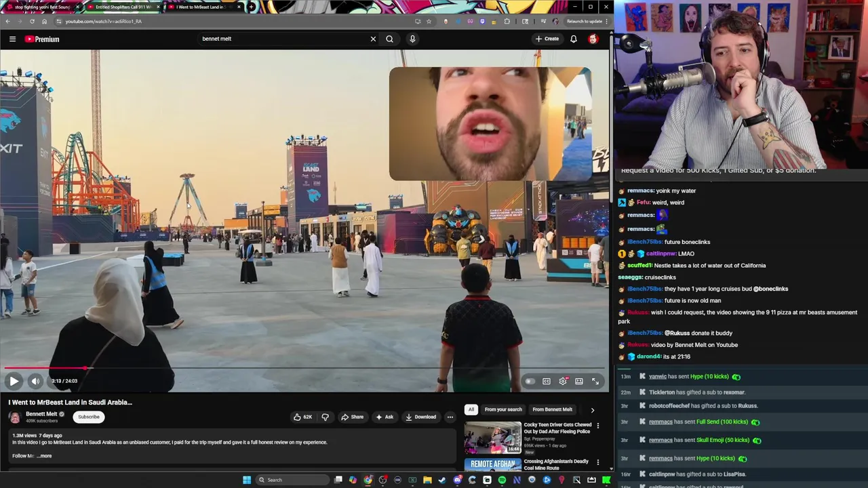
Task: Expand description with ...more
Action: click(x=44, y=456)
